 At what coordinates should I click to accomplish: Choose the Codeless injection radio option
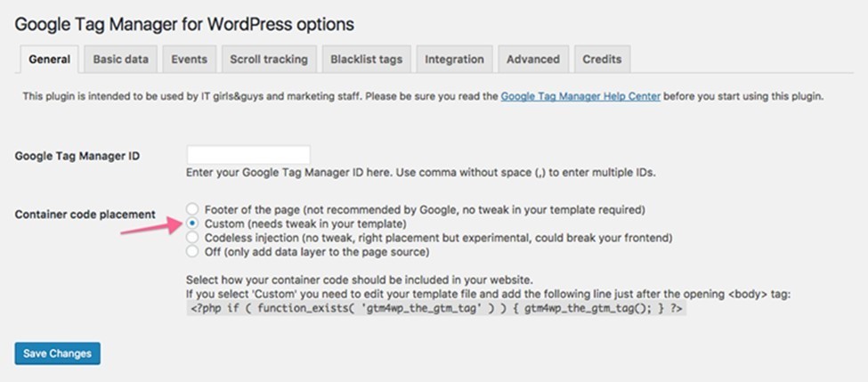point(191,238)
